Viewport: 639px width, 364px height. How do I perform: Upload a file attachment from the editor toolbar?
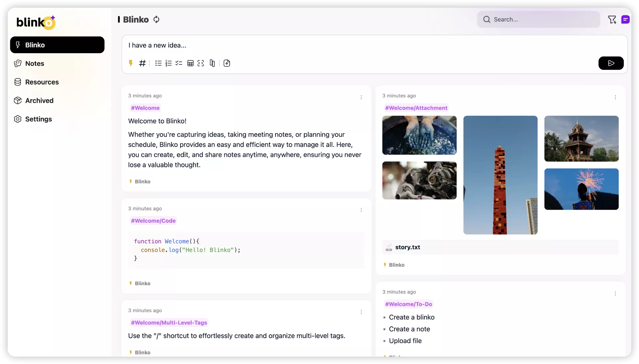(x=227, y=63)
